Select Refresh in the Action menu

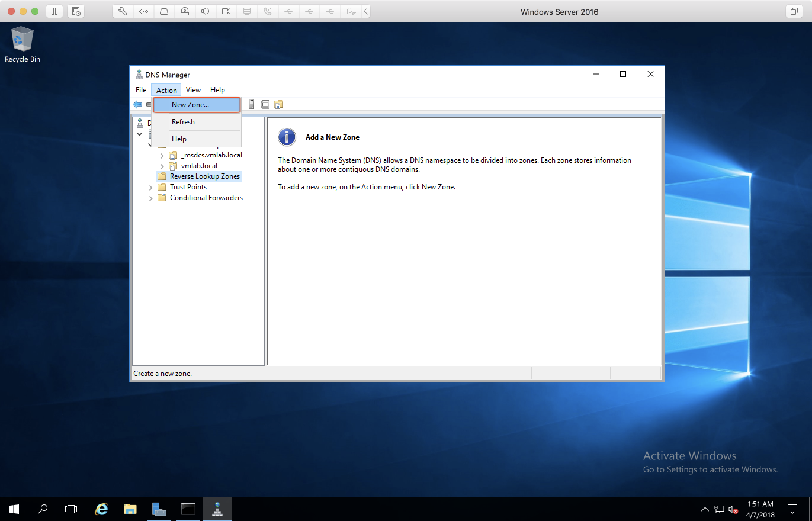[183, 122]
